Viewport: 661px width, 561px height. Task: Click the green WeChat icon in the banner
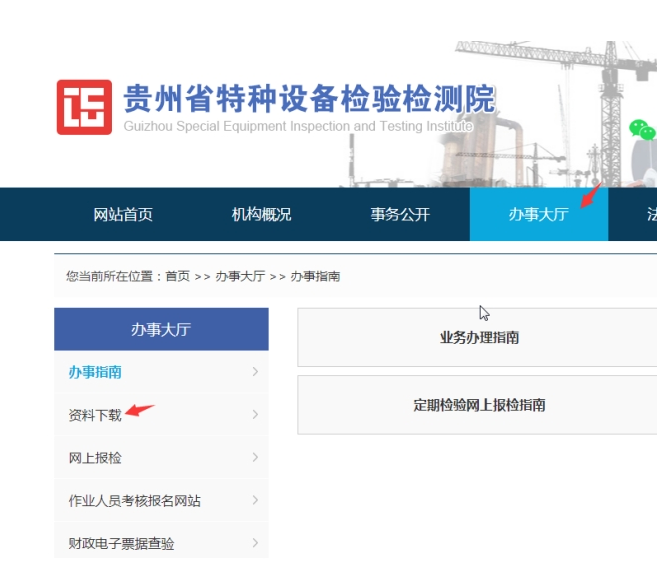(642, 130)
